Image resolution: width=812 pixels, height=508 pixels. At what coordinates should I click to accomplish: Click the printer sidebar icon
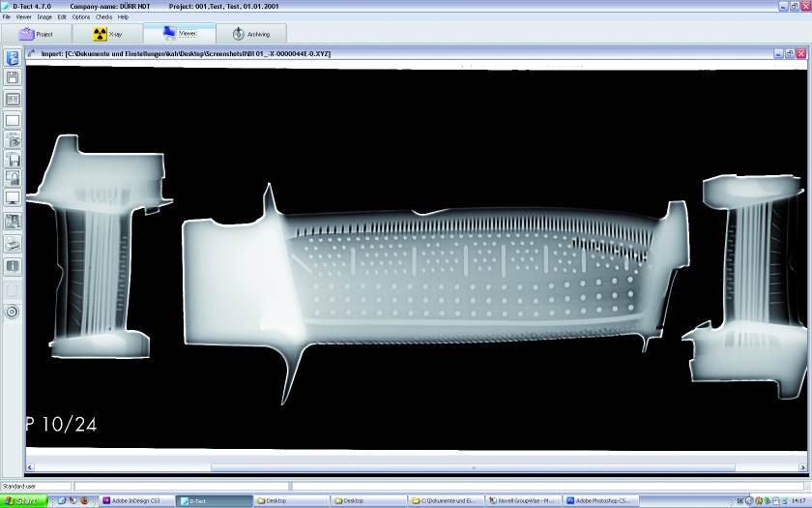13,243
